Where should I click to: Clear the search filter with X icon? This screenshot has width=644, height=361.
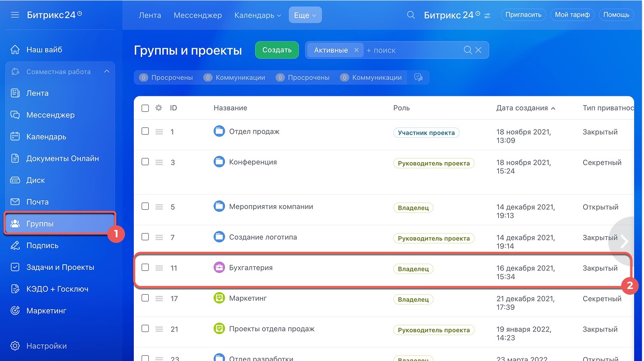click(x=479, y=50)
